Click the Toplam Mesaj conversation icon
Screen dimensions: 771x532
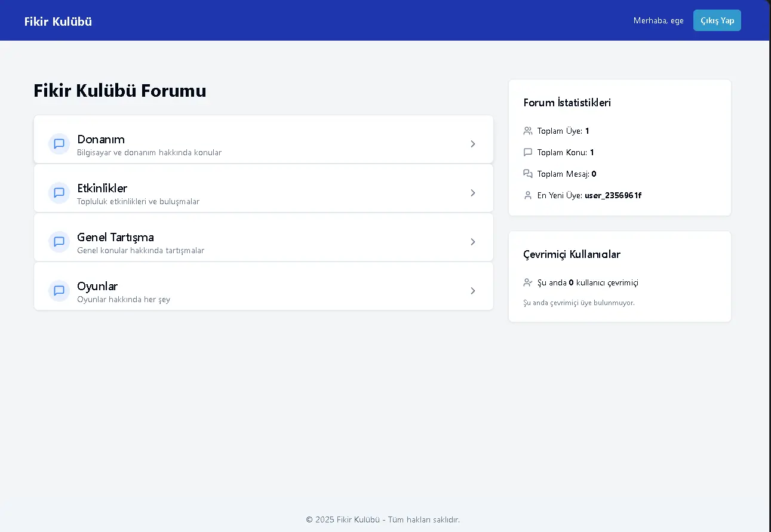pyautogui.click(x=527, y=174)
